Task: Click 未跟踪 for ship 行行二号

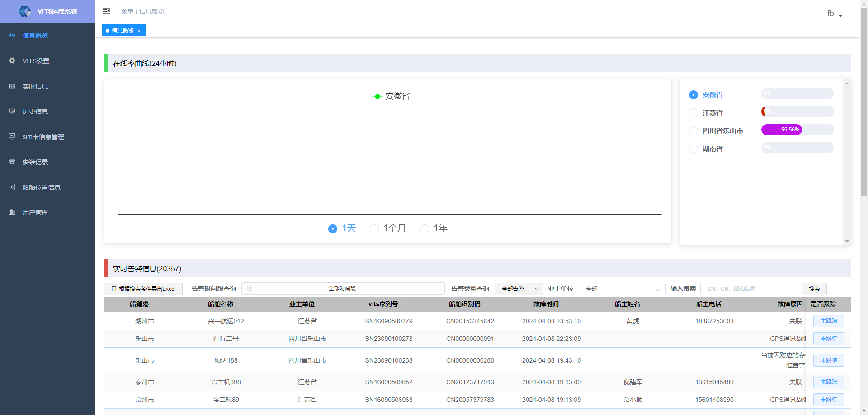Action: (x=829, y=339)
